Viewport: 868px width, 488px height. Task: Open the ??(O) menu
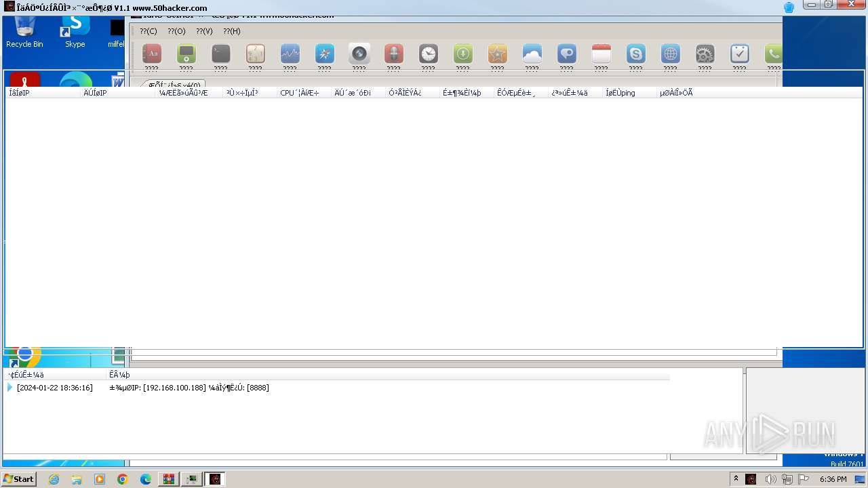176,31
